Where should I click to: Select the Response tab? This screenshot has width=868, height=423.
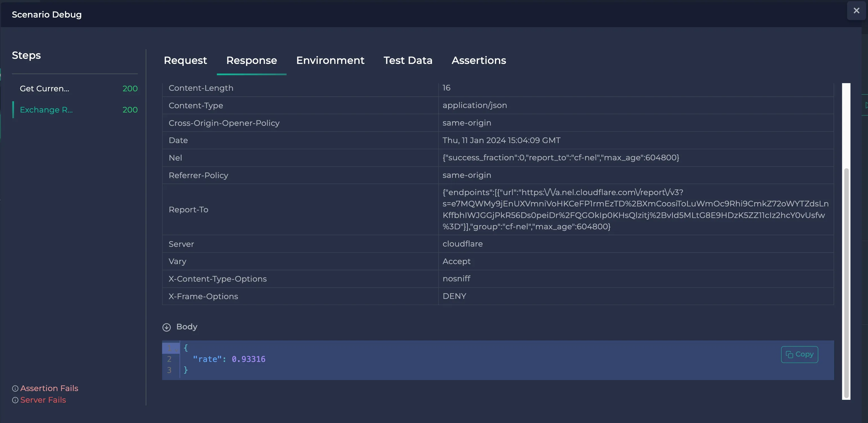point(251,61)
